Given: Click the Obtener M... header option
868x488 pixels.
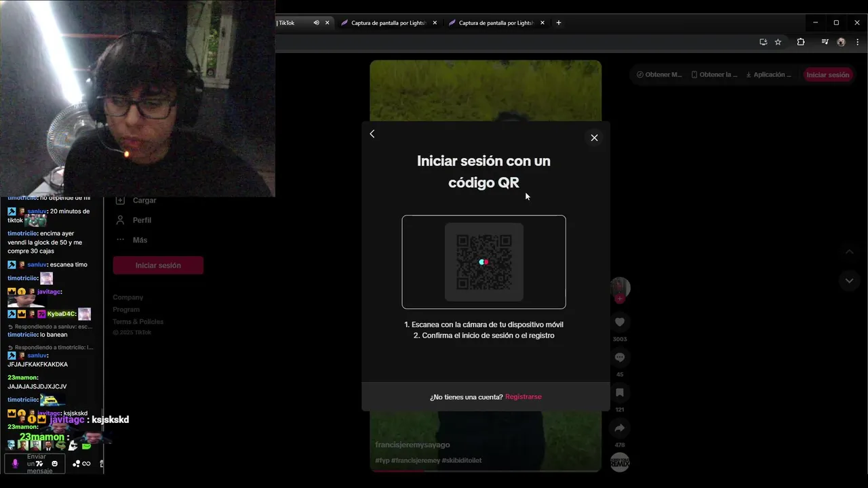Looking at the screenshot, I should pyautogui.click(x=659, y=75).
